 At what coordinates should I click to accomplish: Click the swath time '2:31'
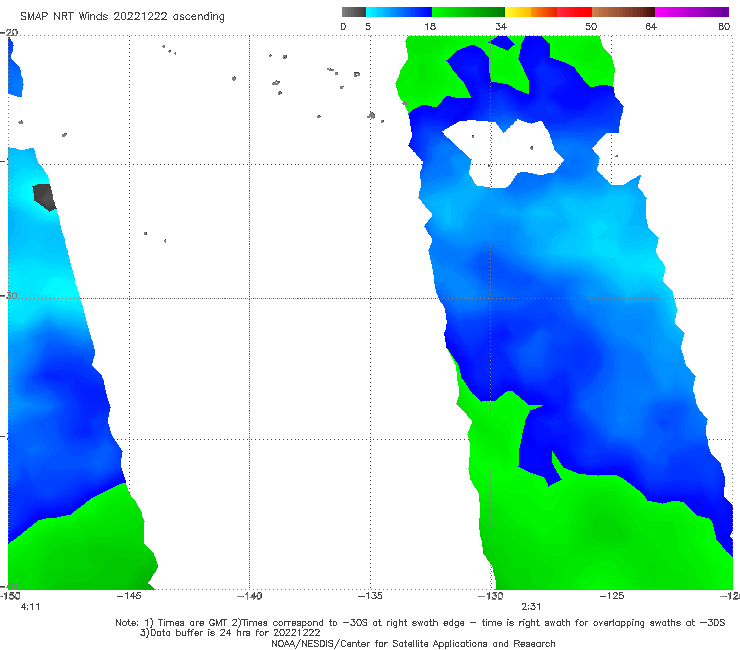531,607
